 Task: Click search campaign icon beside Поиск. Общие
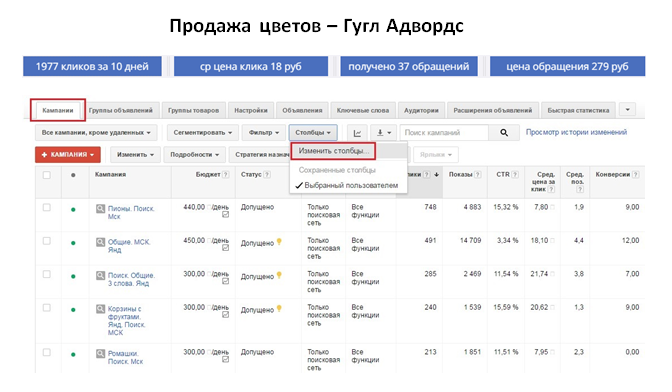(x=100, y=275)
